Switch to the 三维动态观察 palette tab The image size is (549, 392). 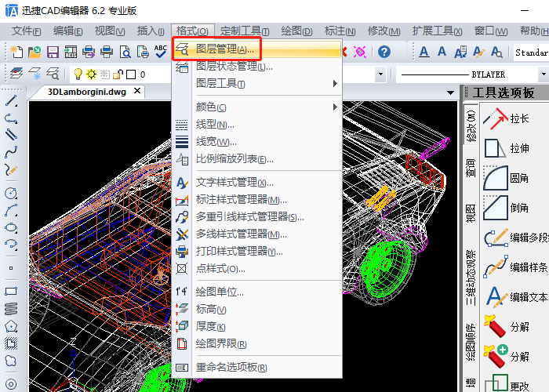pos(471,278)
